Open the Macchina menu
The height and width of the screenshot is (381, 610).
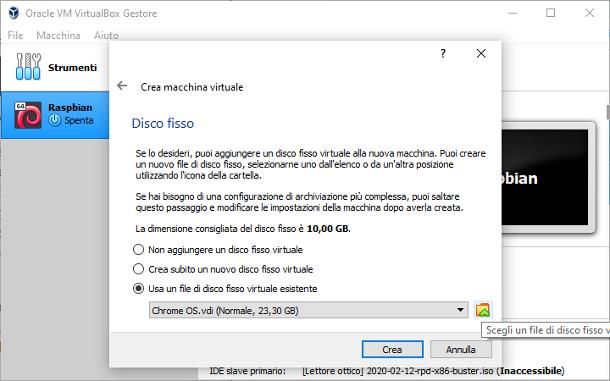coord(58,35)
